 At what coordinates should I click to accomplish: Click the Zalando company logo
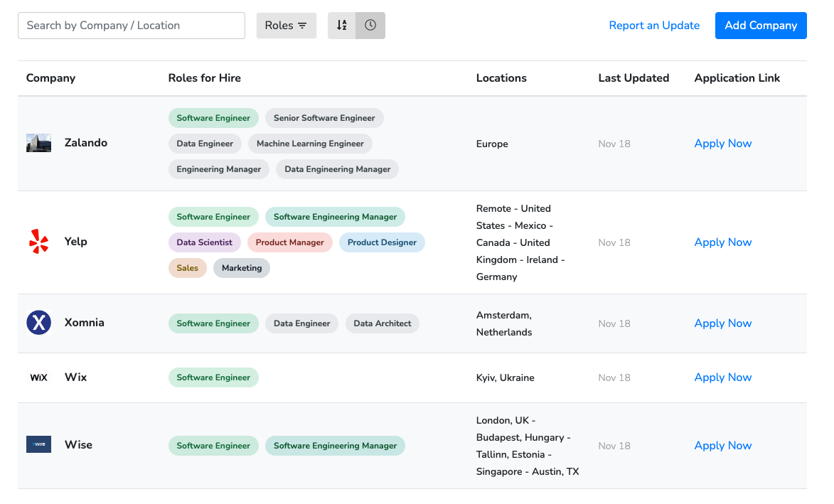coord(39,143)
